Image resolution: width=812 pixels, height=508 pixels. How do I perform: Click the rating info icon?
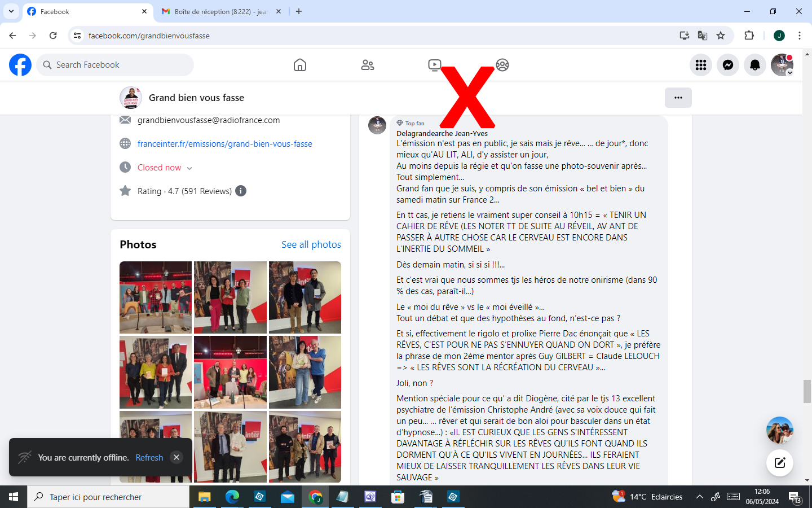click(x=241, y=191)
